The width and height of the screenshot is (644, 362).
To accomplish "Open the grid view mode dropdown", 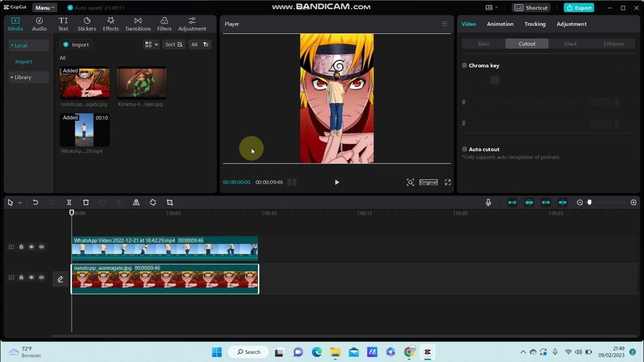I will coord(151,45).
